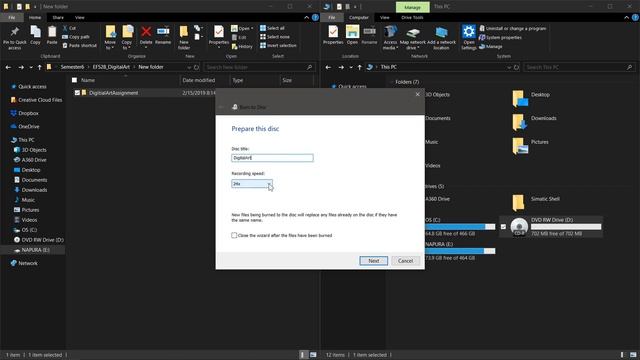The image size is (640, 360).
Task: Click Search This PC box
Action: pyautogui.click(x=579, y=67)
